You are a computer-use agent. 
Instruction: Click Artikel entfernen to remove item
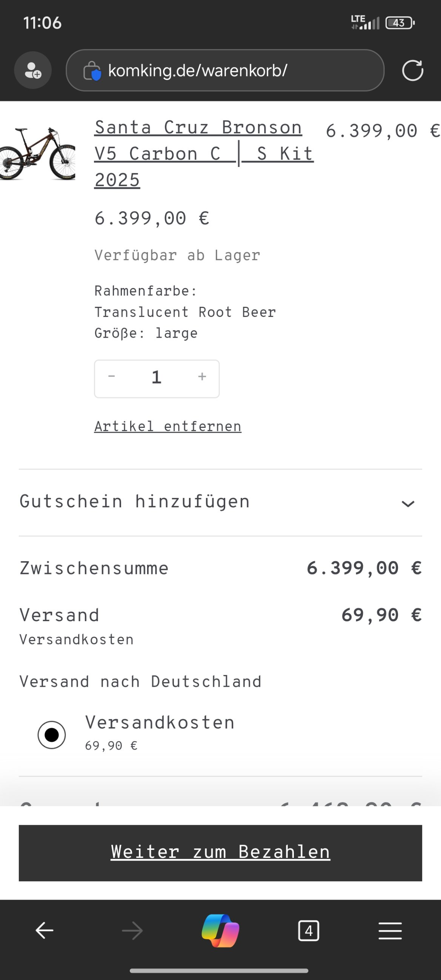(167, 426)
